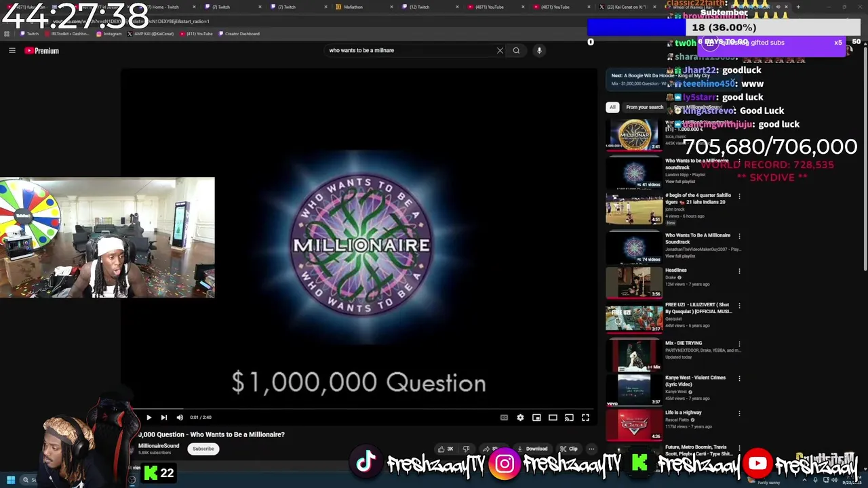This screenshot has width=868, height=488.
Task: Open options for Headlines video
Action: (739, 271)
